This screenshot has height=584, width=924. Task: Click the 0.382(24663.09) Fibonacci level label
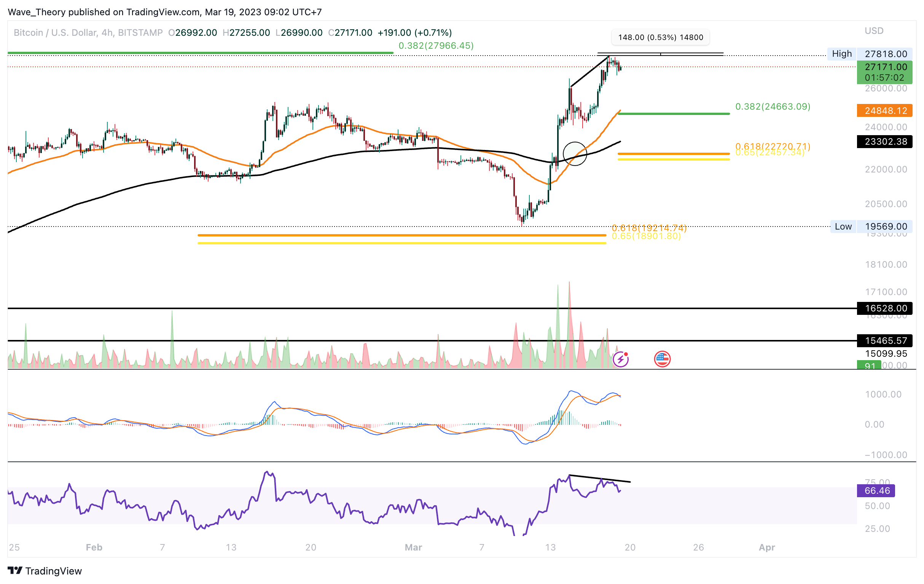pyautogui.click(x=773, y=106)
